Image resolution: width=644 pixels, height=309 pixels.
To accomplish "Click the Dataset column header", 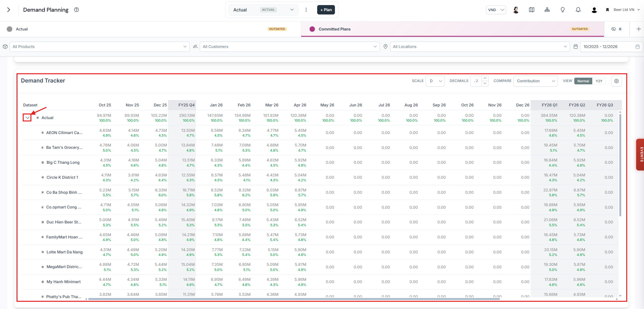I will [x=30, y=105].
